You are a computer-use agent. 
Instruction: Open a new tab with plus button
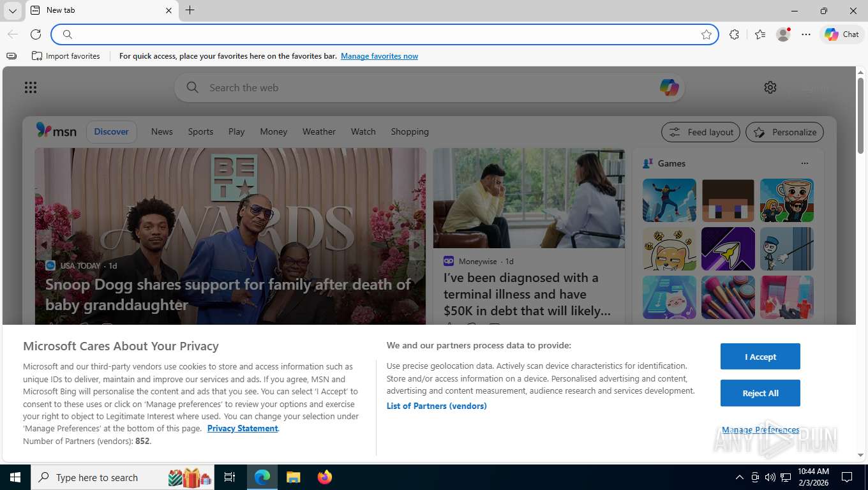click(x=190, y=10)
